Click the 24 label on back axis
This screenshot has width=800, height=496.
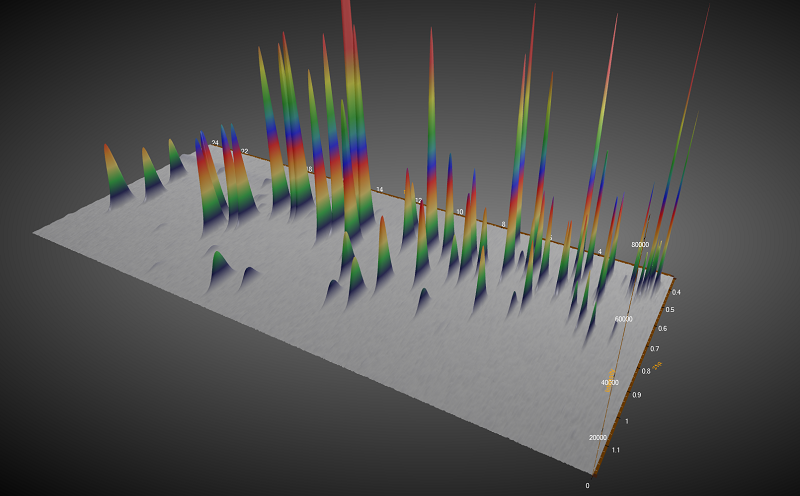(x=214, y=144)
